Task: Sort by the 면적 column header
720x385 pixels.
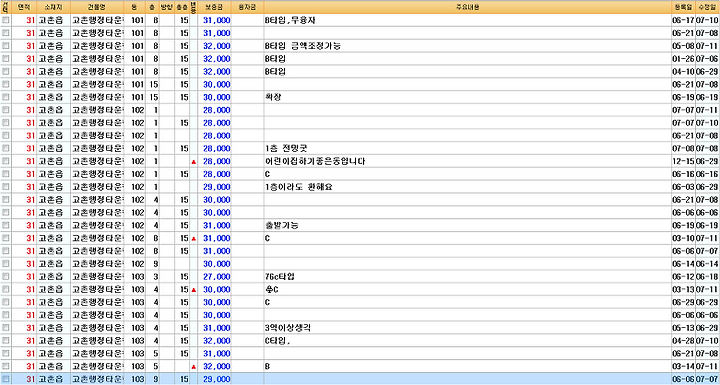Action: tap(23, 7)
